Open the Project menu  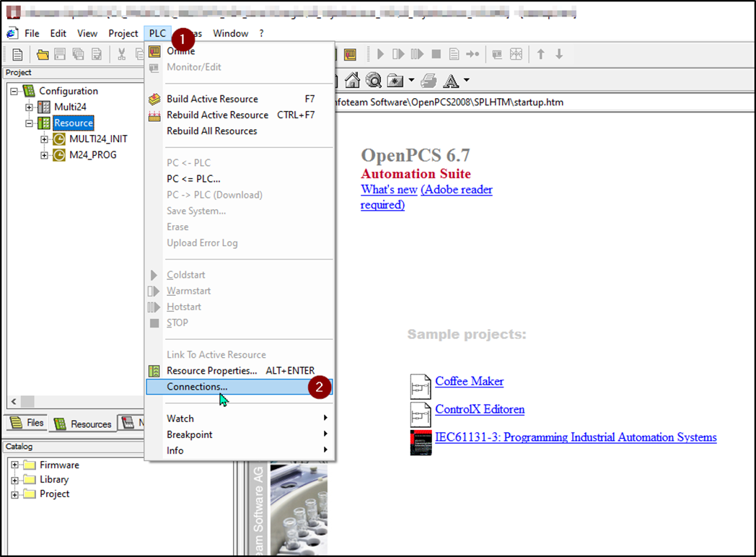[123, 33]
